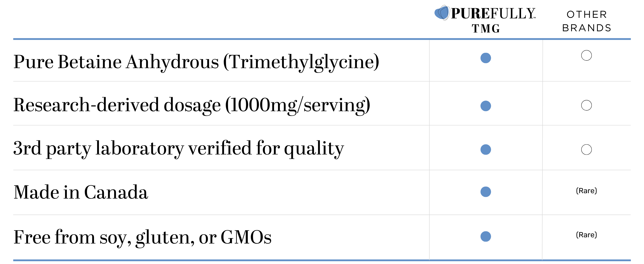Click the filled blue dot for Research-derived dosage

point(485,106)
